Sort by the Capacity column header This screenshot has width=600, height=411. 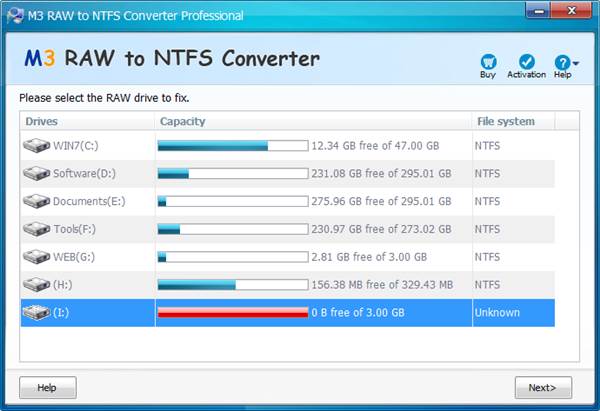[x=313, y=121]
